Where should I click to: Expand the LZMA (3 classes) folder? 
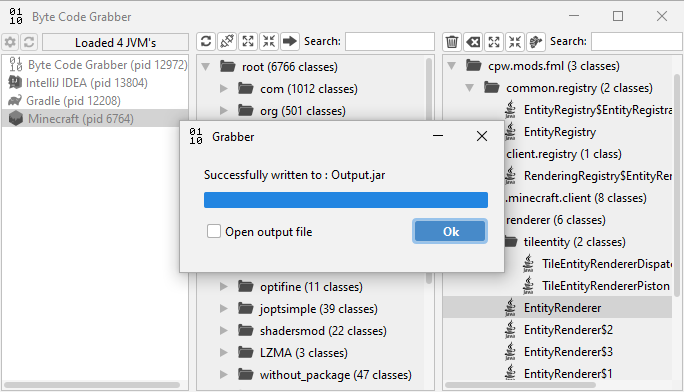click(224, 352)
